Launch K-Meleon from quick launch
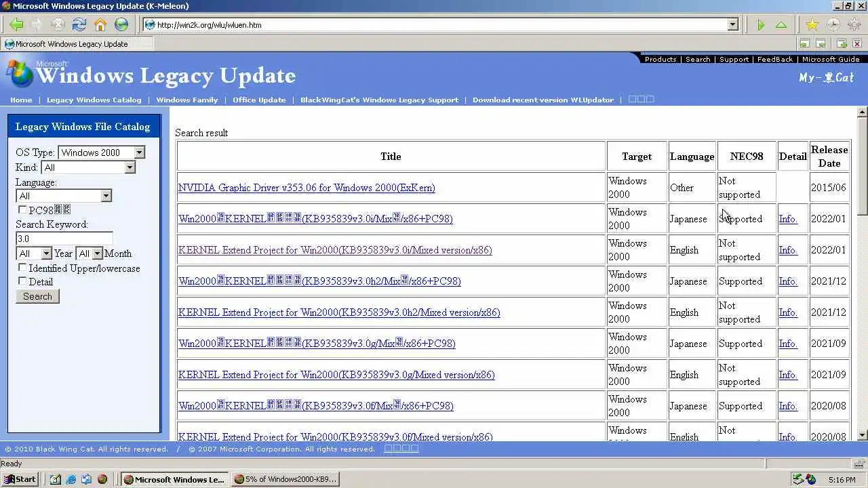 (x=102, y=479)
